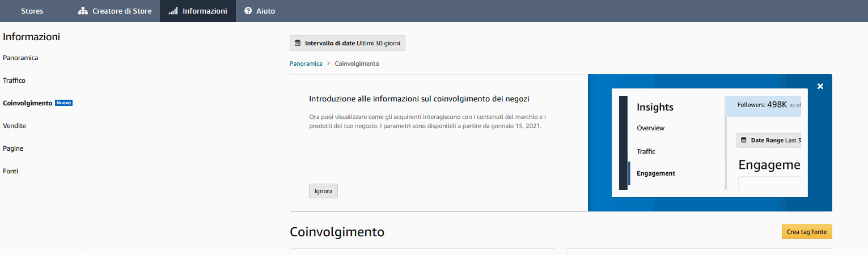Select Panoramica in the left sidebar
The image size is (868, 255).
pos(20,58)
